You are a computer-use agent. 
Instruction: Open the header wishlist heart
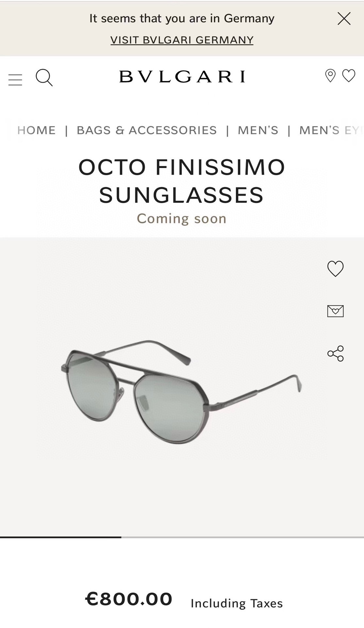click(349, 76)
